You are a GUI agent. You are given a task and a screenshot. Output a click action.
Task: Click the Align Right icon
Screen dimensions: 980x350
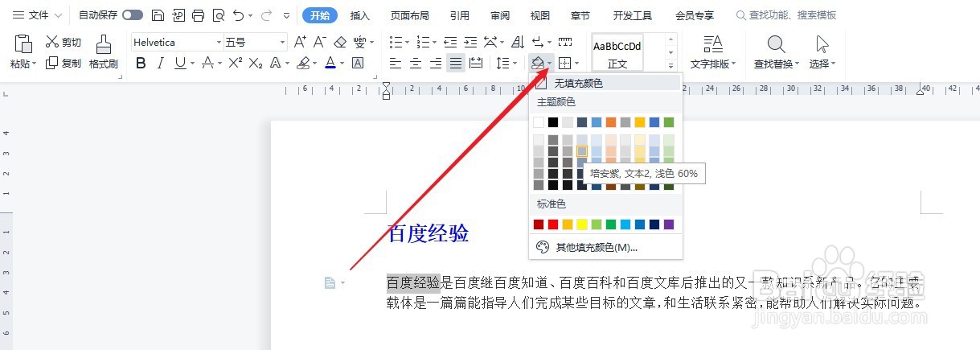436,63
